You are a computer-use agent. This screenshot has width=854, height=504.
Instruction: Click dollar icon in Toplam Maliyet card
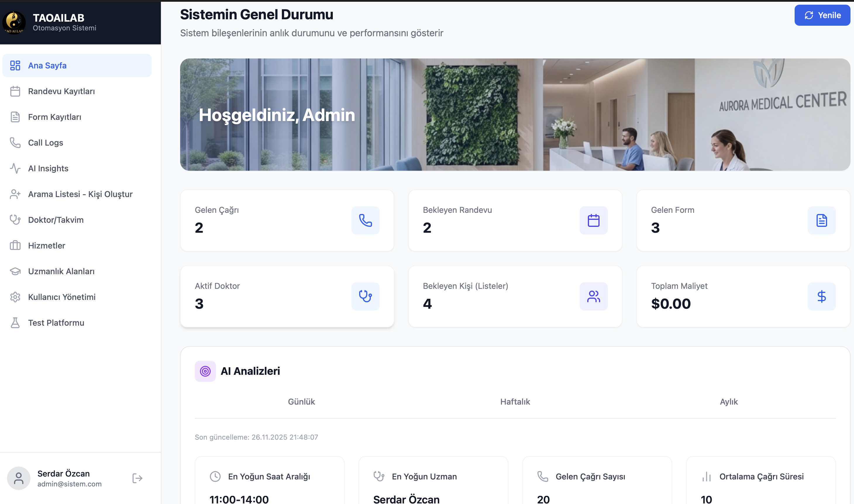(821, 296)
